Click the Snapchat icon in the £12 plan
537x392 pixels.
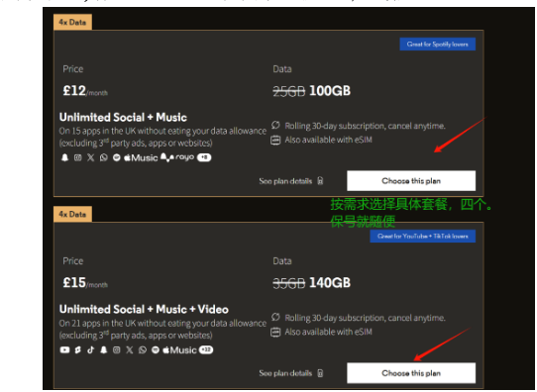coord(64,157)
